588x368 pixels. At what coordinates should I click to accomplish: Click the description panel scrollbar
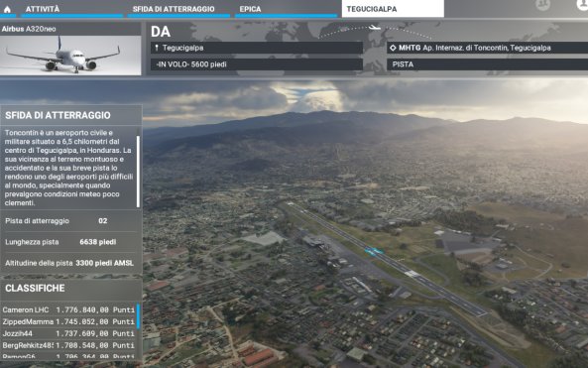pyautogui.click(x=138, y=172)
